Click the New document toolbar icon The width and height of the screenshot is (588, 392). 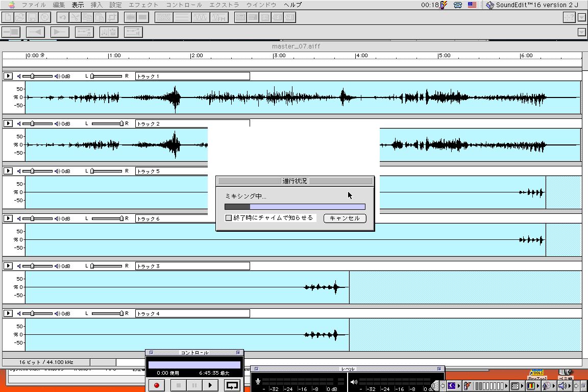[x=8, y=17]
